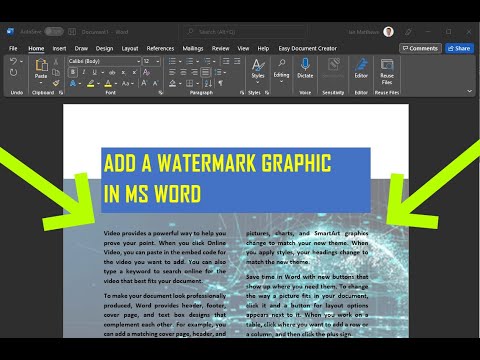Open the Paragraph dialog launcher
This screenshot has height=360, width=480.
tap(242, 93)
